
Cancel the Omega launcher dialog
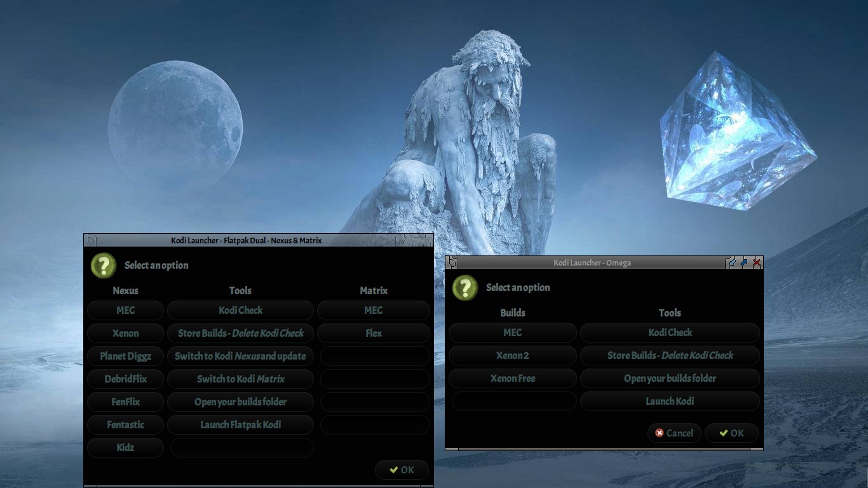click(x=674, y=433)
